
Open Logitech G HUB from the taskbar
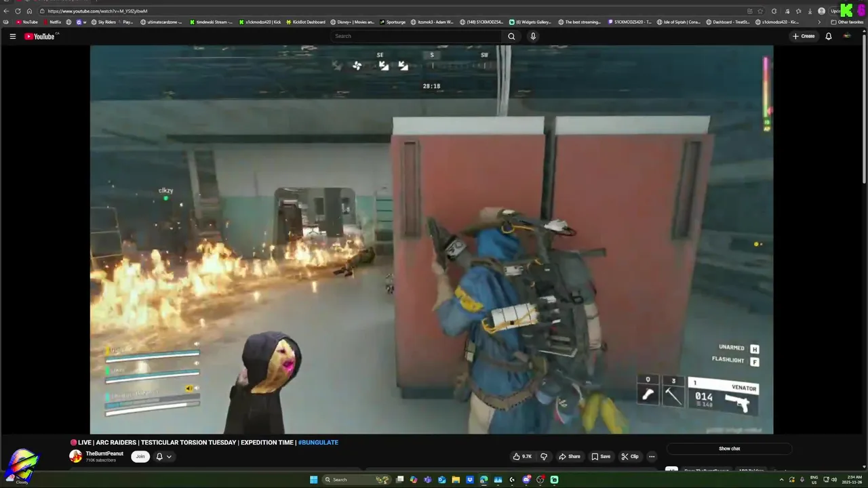512,480
